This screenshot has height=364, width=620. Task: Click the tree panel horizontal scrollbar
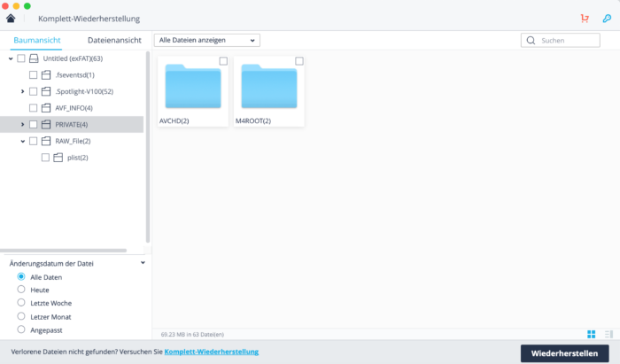63,251
